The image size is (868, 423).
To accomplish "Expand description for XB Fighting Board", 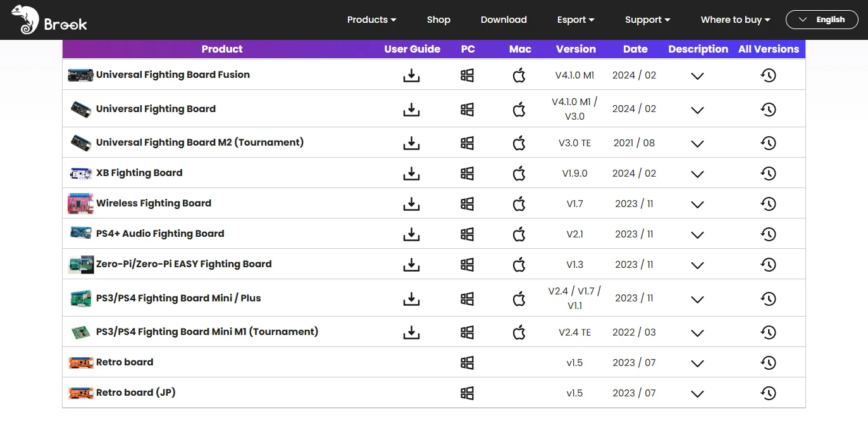I will click(697, 174).
